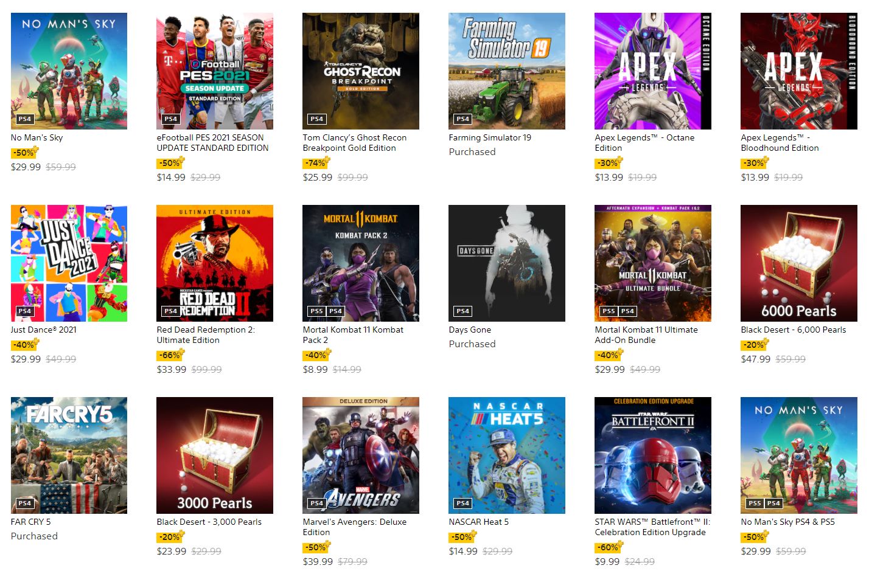Select the NASCAR Heat 5 cover image
The height and width of the screenshot is (588, 869).
(507, 455)
